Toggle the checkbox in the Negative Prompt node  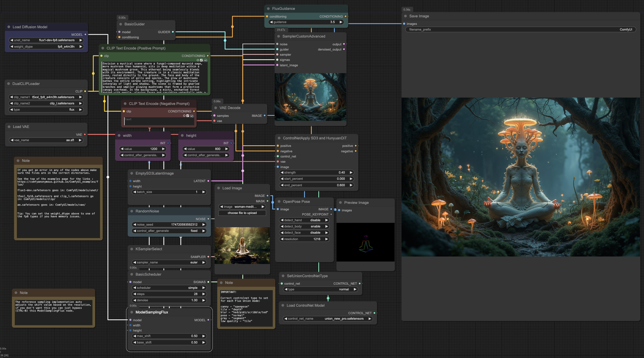point(188,116)
